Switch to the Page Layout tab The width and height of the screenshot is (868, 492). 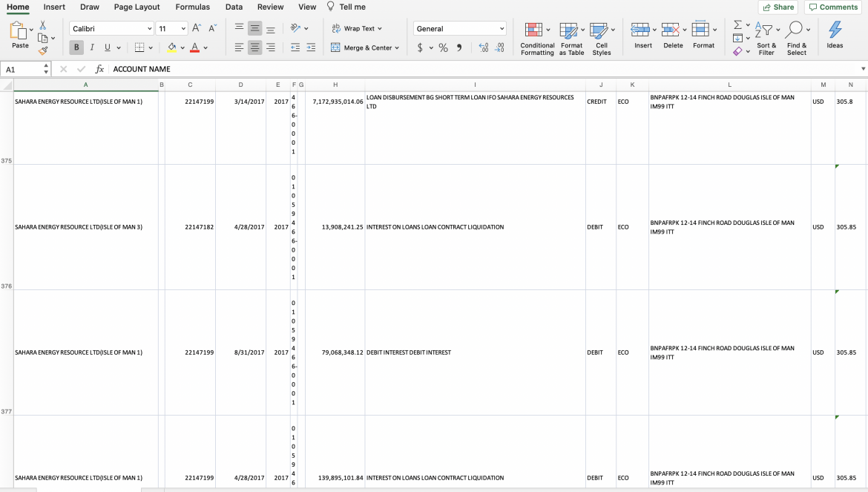click(x=137, y=7)
